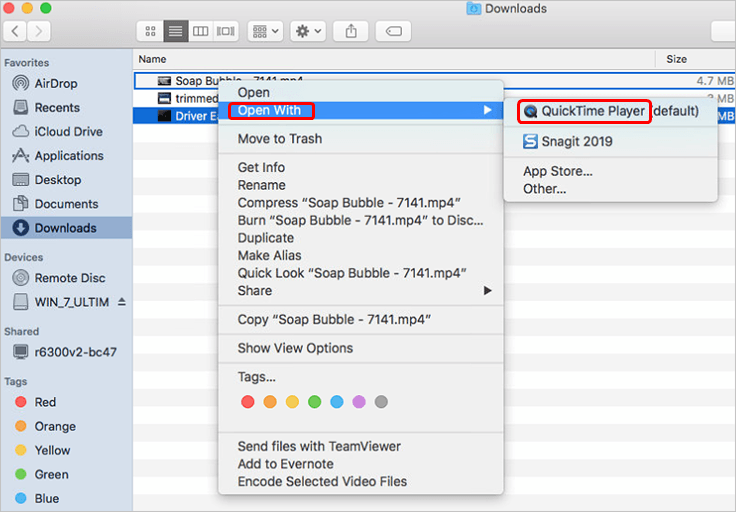Switch to cover flow view
Screen dimensions: 736x512
(226, 31)
